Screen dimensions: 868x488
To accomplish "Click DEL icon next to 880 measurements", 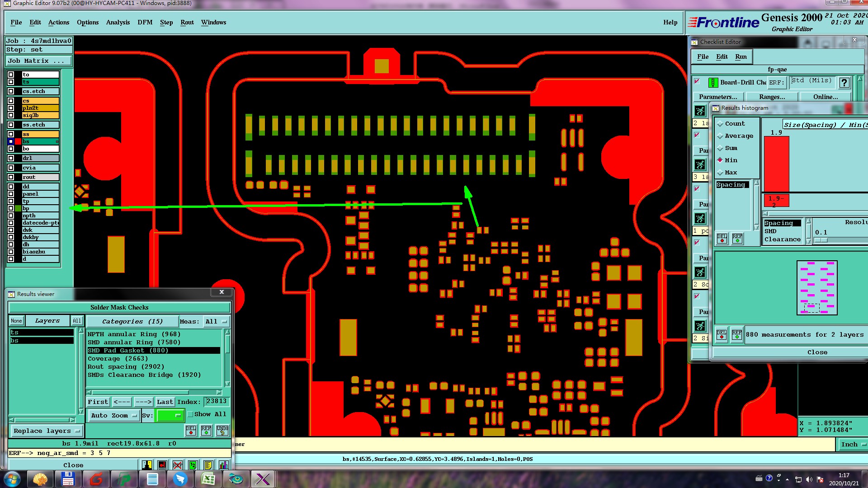I will click(x=722, y=335).
